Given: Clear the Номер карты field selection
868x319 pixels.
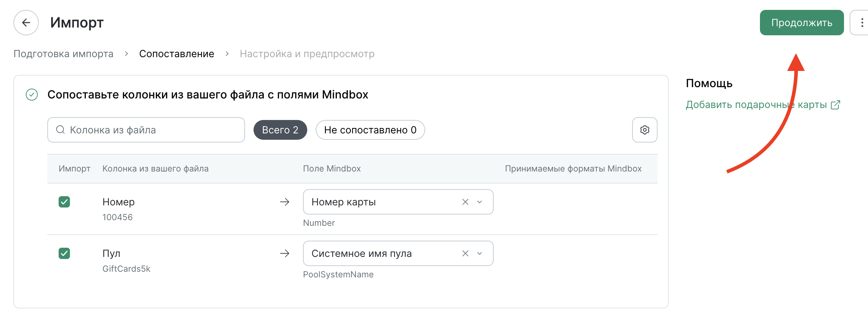Looking at the screenshot, I should (465, 202).
